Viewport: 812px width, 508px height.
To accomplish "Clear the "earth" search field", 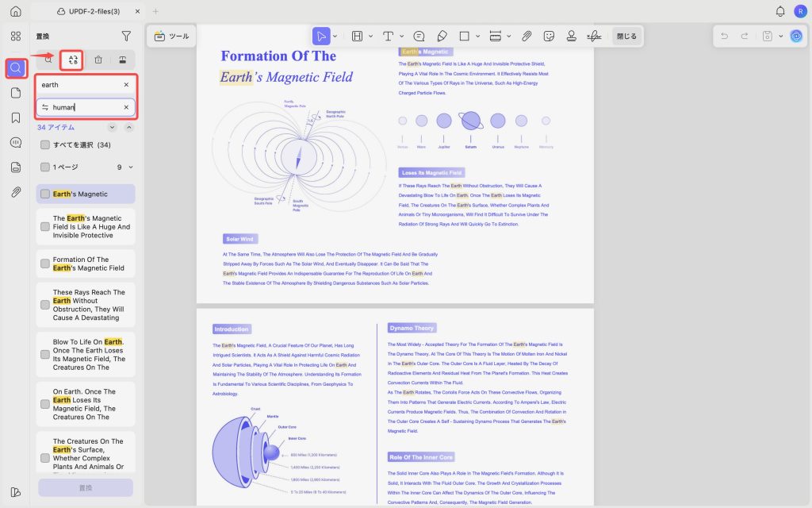I will point(126,84).
